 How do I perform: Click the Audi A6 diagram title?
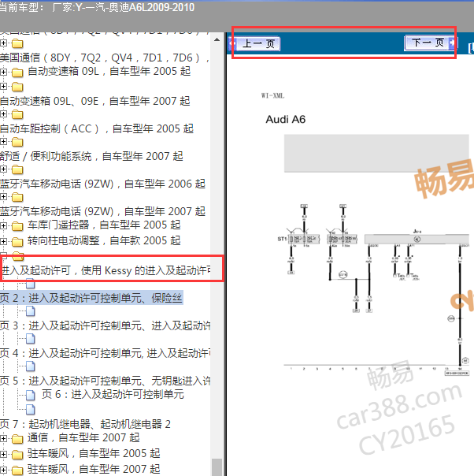285,119
